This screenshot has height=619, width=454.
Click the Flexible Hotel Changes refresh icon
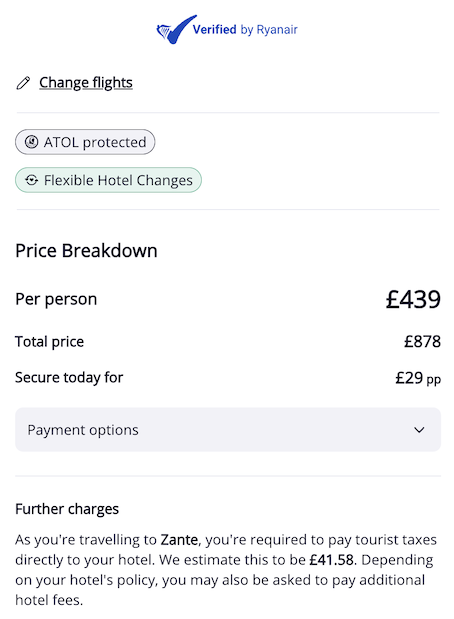(32, 180)
